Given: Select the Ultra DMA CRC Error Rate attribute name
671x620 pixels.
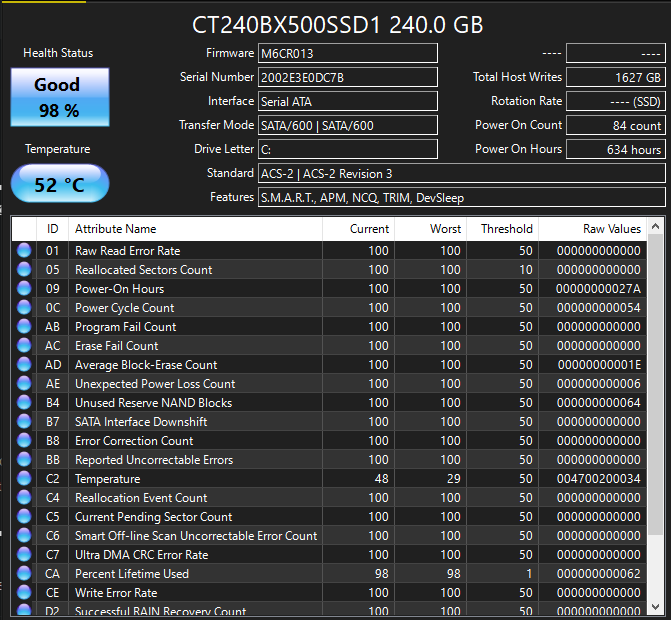Looking at the screenshot, I should tap(142, 555).
